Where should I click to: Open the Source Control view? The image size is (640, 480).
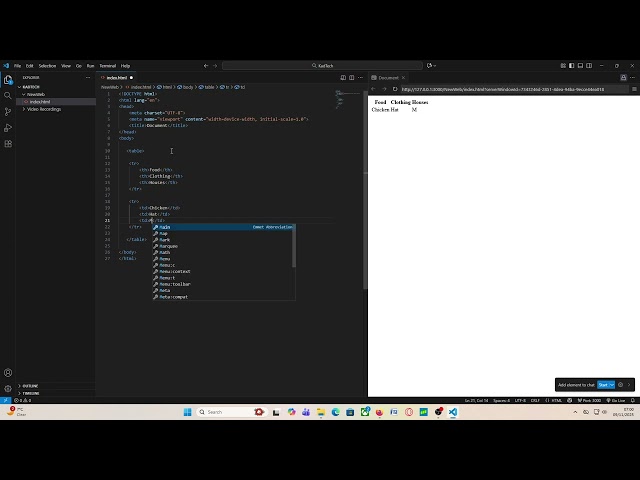8,111
